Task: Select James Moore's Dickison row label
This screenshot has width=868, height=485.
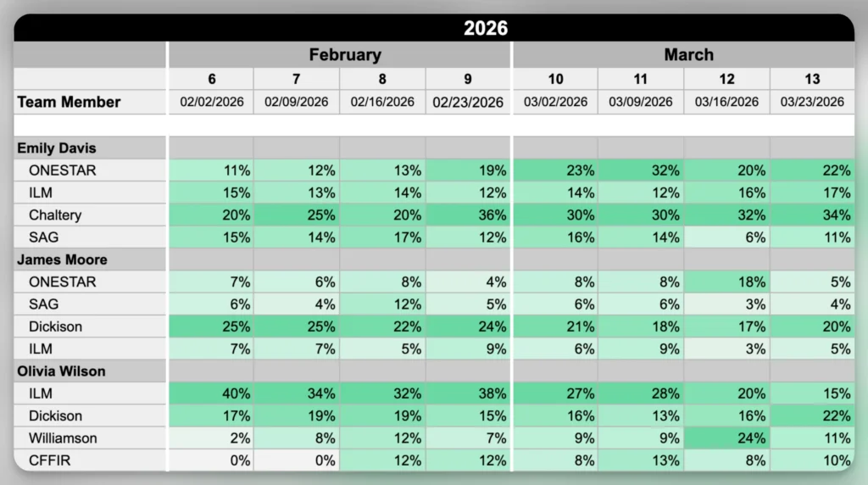Action: (x=56, y=326)
